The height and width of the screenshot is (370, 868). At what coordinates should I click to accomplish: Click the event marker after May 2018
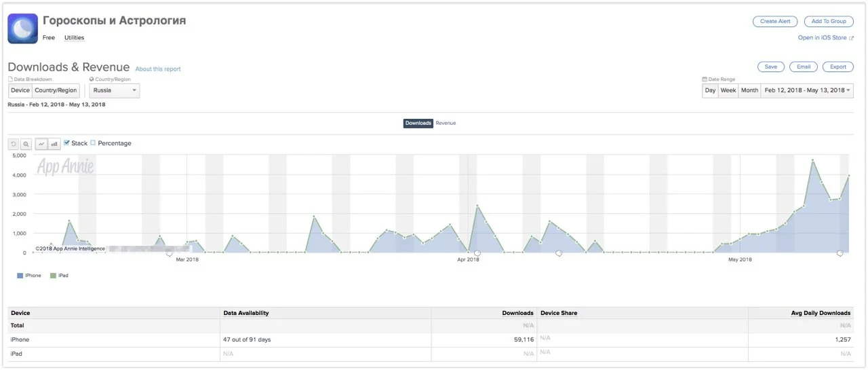click(840, 253)
